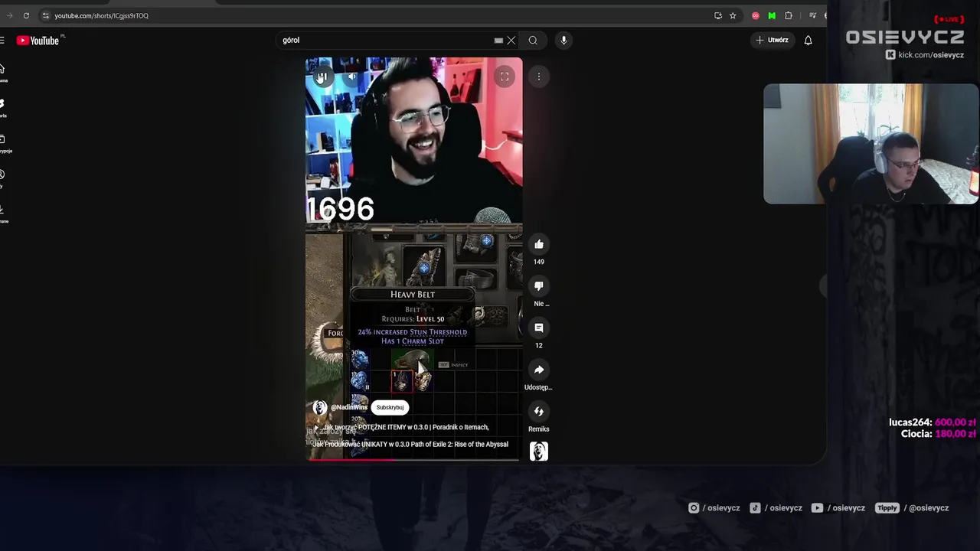Image resolution: width=980 pixels, height=551 pixels.
Task: Open 'Jak Produkować UNIKATY' description line
Action: [x=410, y=444]
